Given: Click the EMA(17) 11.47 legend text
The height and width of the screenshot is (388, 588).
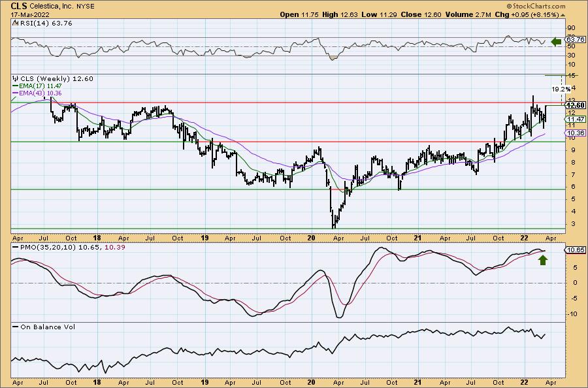Looking at the screenshot, I should coord(41,86).
